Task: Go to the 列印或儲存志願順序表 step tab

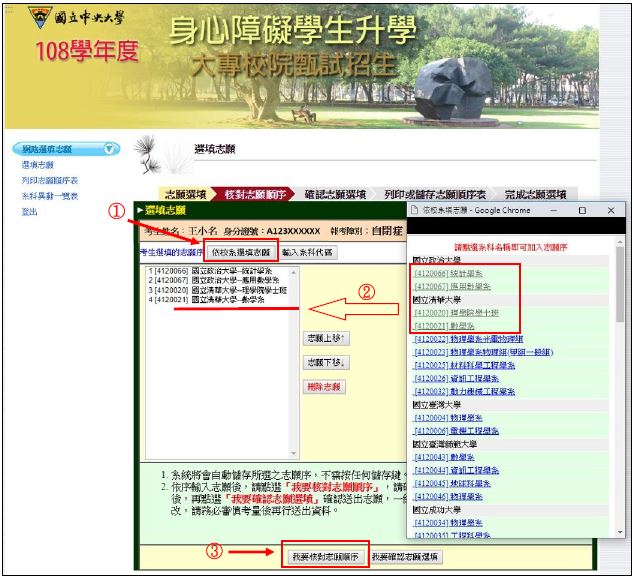Action: click(x=435, y=194)
